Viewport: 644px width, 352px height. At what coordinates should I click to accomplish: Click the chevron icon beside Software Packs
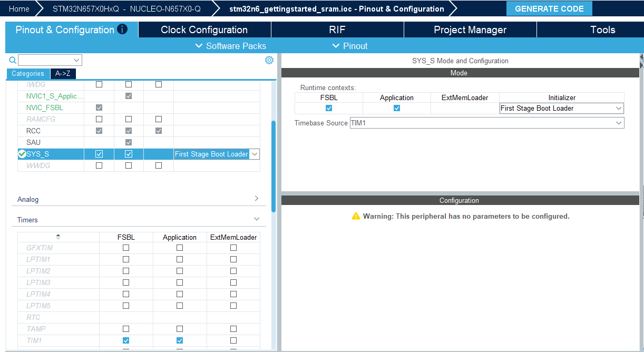pos(199,46)
